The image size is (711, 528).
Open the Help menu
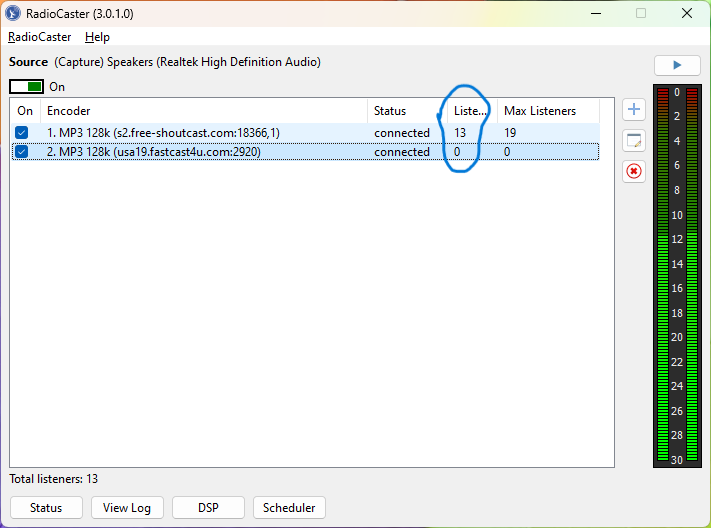click(97, 37)
